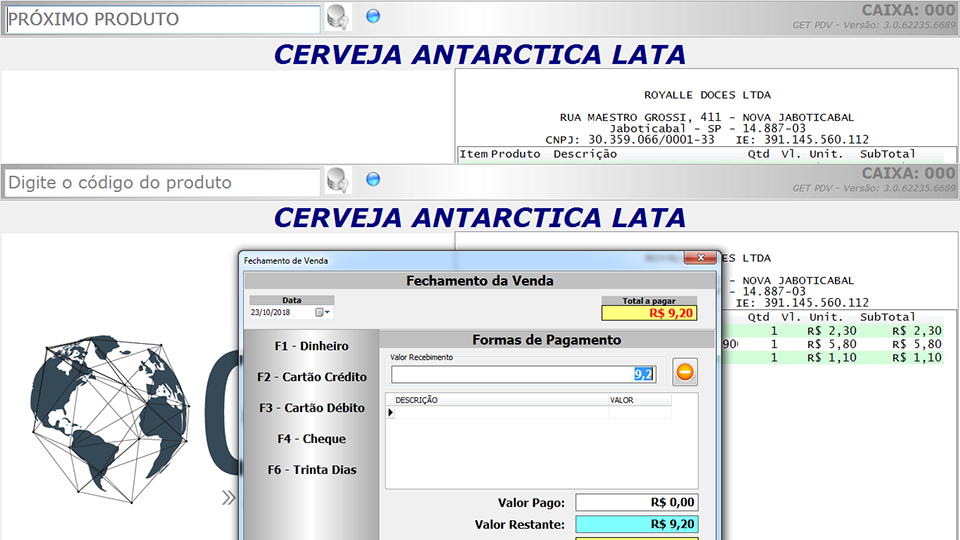Screen dimensions: 960x540
Task: Click the blue globe icon in top bar
Action: click(x=373, y=16)
